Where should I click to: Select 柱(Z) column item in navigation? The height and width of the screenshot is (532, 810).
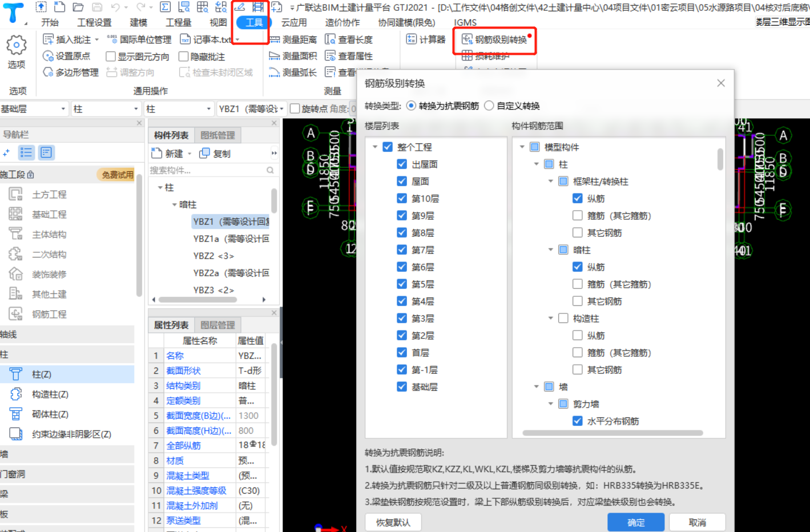pyautogui.click(x=67, y=374)
